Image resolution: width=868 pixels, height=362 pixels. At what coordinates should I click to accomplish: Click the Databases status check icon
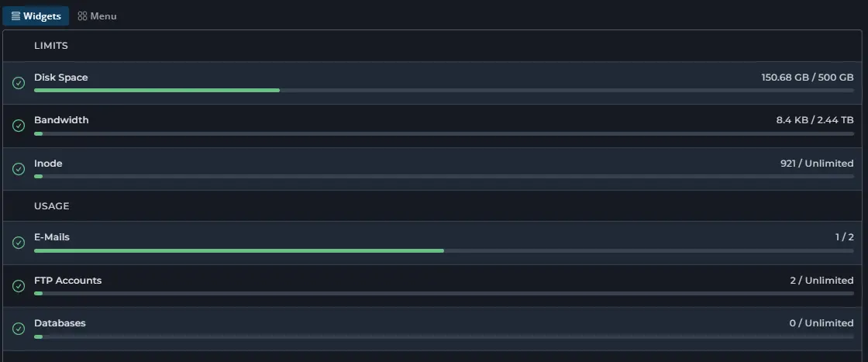pyautogui.click(x=19, y=329)
